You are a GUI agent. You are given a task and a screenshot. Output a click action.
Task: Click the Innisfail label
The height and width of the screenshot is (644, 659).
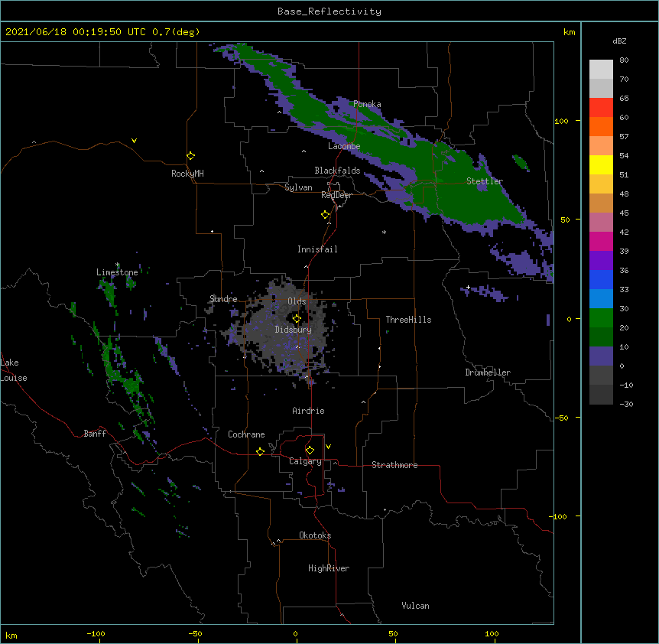[317, 249]
